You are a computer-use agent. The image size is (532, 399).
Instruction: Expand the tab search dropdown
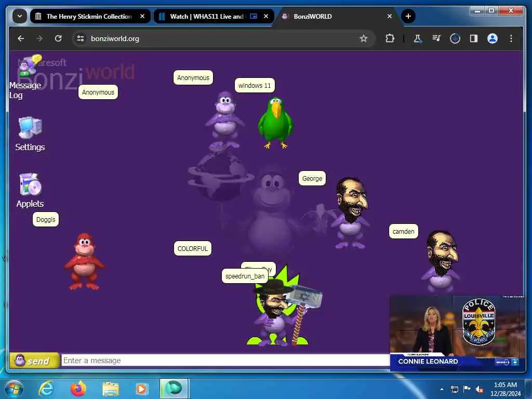[x=19, y=16]
